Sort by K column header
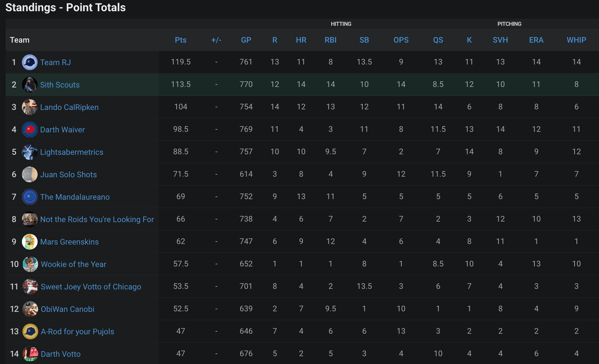Screen dimensions: 599x364 [469, 40]
